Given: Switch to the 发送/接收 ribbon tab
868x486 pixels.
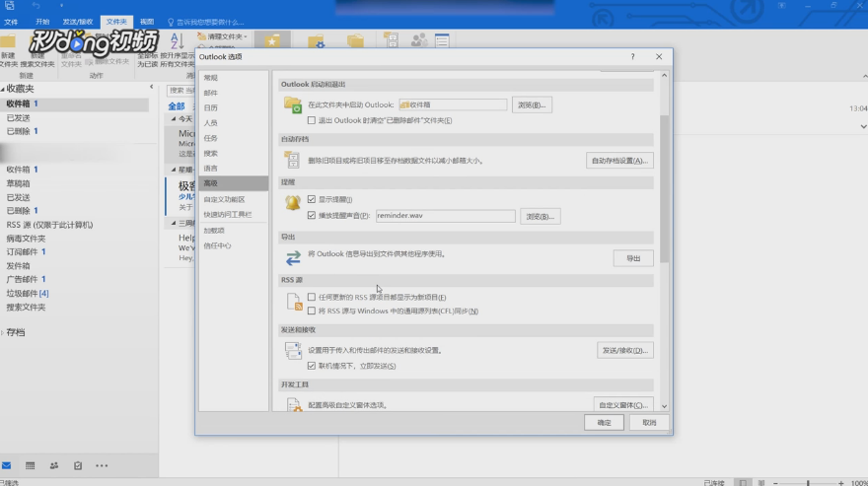Looking at the screenshot, I should coord(78,22).
